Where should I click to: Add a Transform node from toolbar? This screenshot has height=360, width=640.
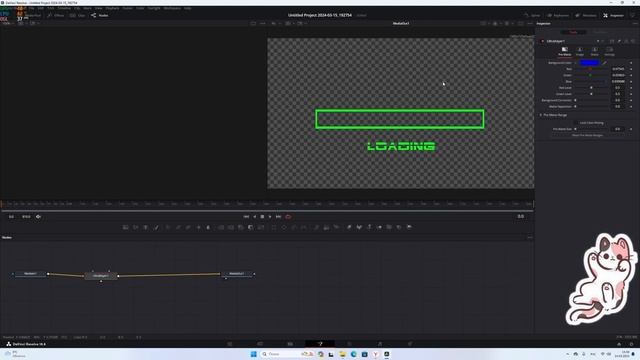pyautogui.click(x=261, y=227)
